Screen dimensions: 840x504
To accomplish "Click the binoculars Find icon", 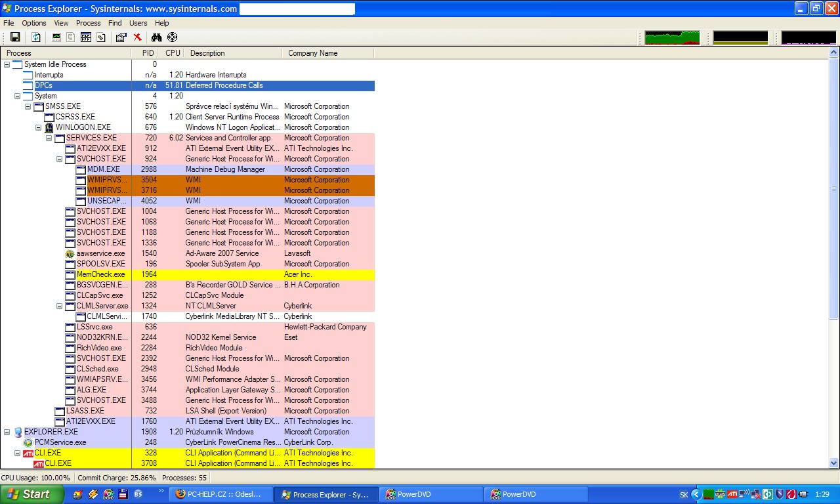I will pyautogui.click(x=156, y=37).
